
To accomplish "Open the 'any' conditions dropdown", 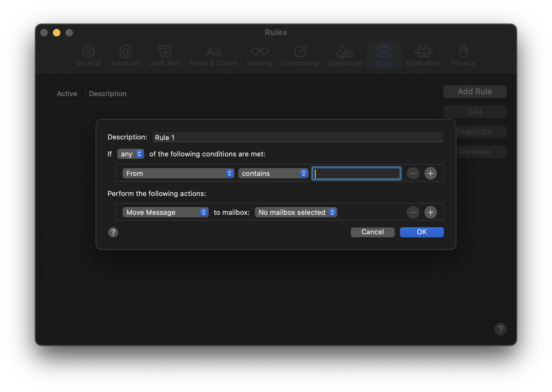I will click(x=130, y=154).
